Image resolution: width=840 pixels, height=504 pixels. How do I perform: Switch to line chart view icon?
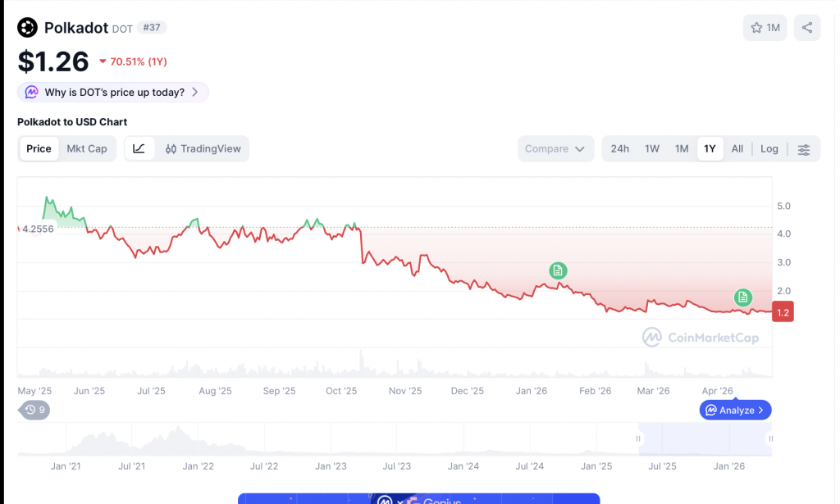[x=139, y=148]
